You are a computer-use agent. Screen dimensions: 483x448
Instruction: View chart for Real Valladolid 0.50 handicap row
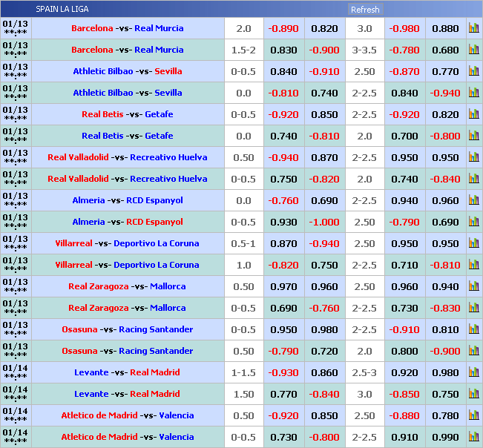point(473,157)
